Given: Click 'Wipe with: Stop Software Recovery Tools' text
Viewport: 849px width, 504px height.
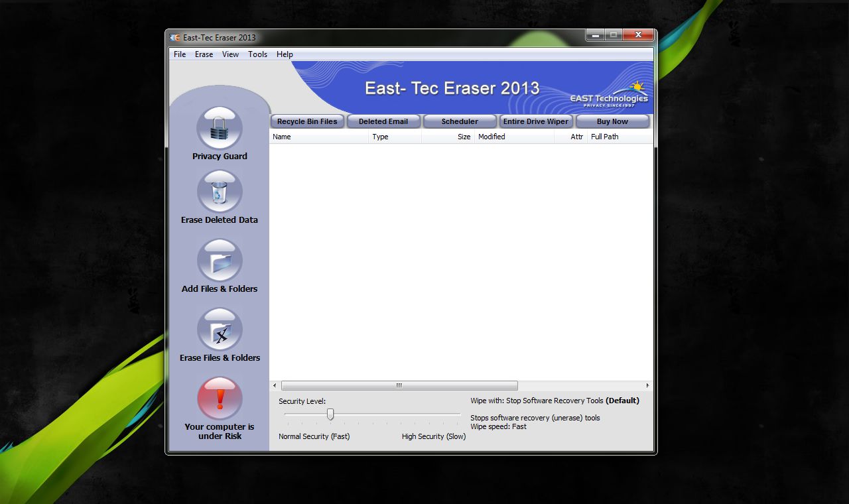Looking at the screenshot, I should click(537, 401).
